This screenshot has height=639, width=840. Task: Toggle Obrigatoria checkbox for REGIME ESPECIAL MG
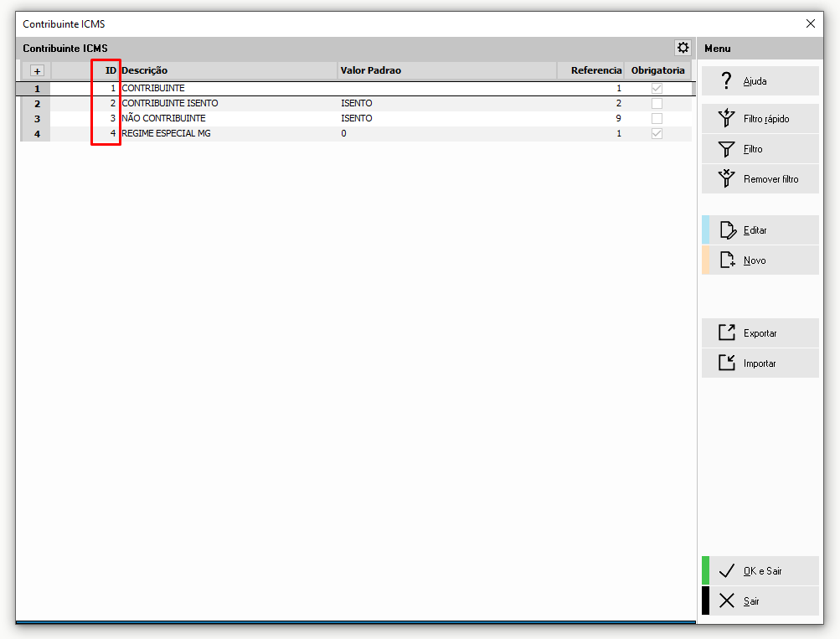[657, 133]
